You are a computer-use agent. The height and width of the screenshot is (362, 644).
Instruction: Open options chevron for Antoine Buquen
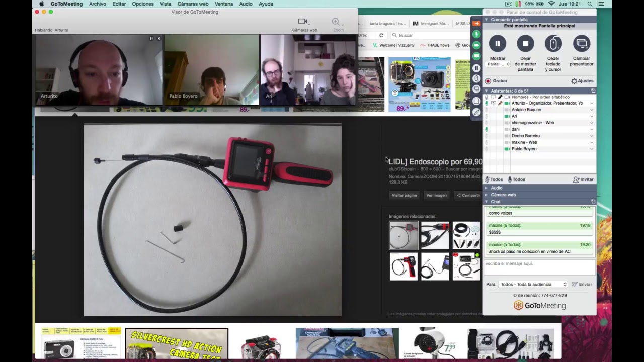point(592,110)
